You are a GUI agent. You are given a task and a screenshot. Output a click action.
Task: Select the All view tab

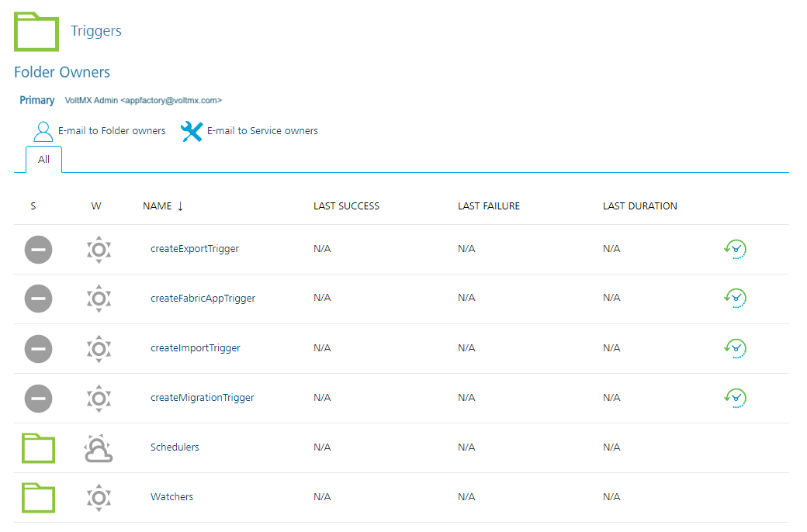click(x=44, y=160)
